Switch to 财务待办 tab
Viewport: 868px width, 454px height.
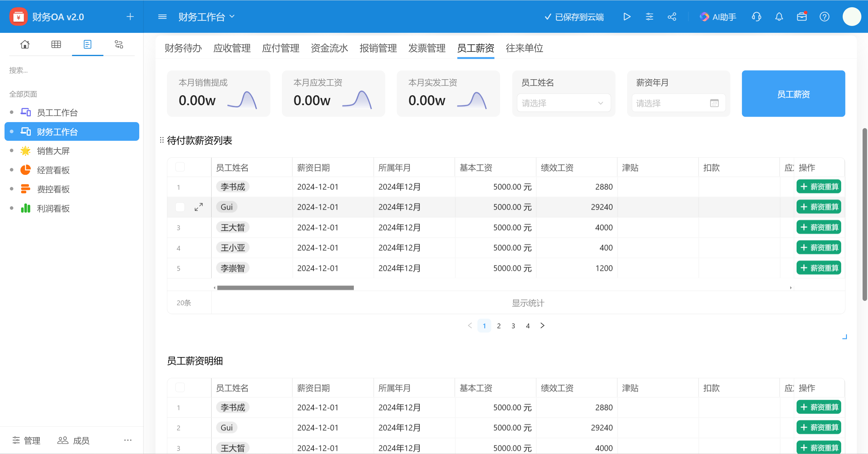[x=183, y=48]
